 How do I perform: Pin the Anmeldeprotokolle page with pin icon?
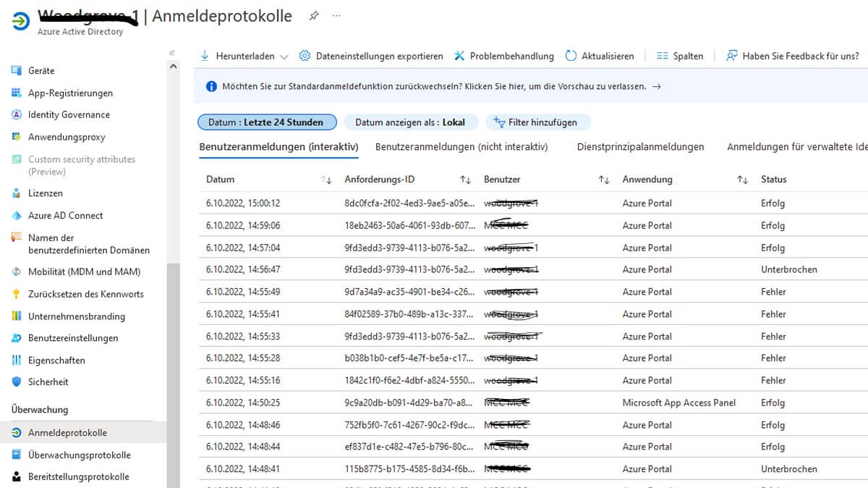click(x=313, y=16)
